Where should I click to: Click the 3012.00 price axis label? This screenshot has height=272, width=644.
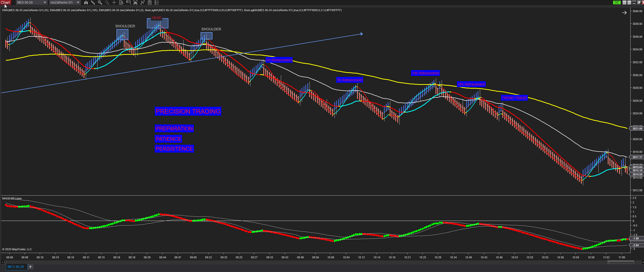(637, 190)
